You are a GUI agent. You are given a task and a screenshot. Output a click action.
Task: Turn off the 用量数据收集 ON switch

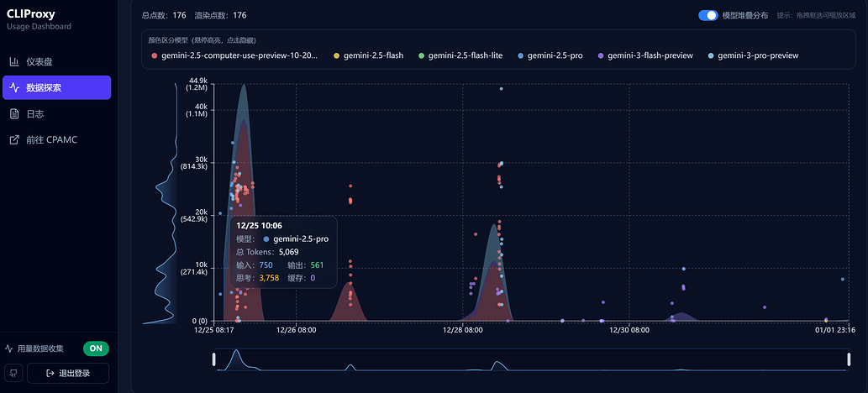point(96,348)
